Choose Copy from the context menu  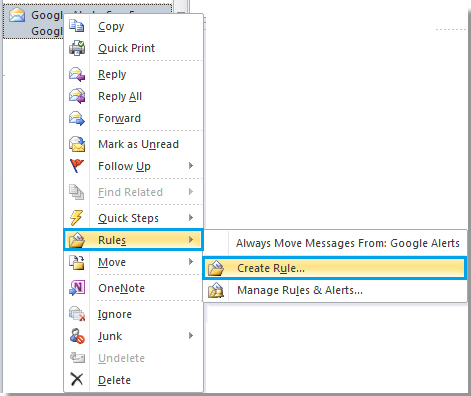tap(133, 26)
